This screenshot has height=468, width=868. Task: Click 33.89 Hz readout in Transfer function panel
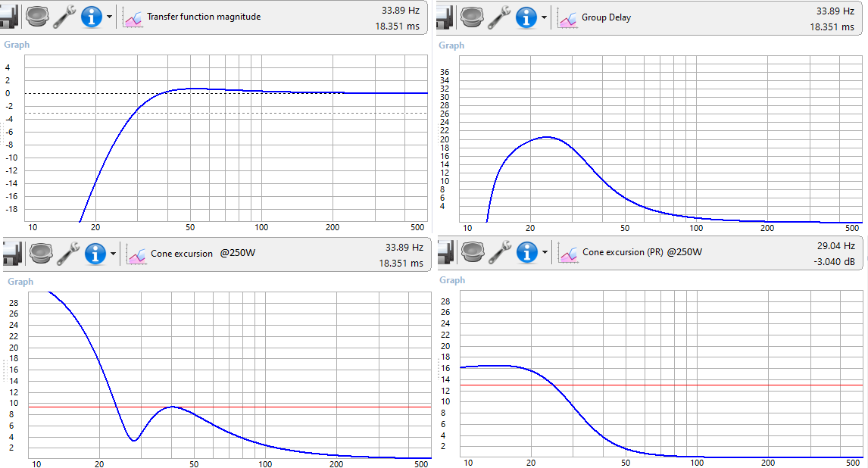point(400,10)
